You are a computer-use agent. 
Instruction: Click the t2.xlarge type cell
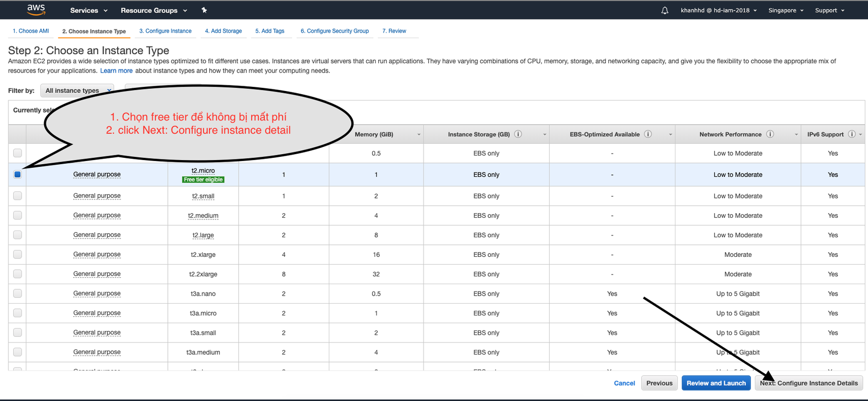[203, 255]
